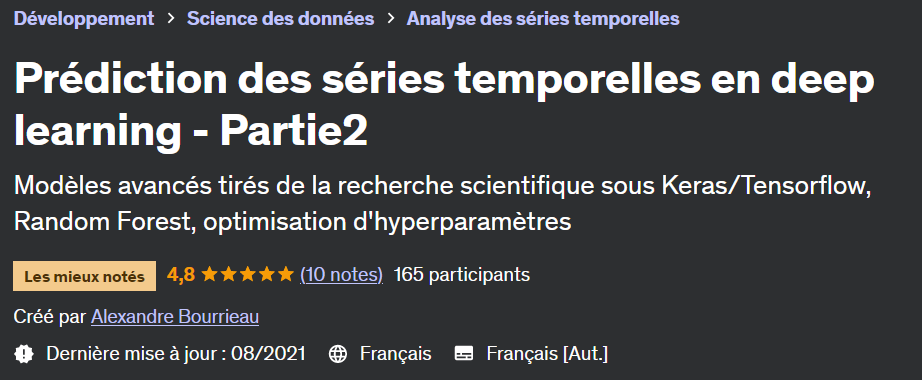Open instructor Alexandre Bourrieau's profile

175,317
